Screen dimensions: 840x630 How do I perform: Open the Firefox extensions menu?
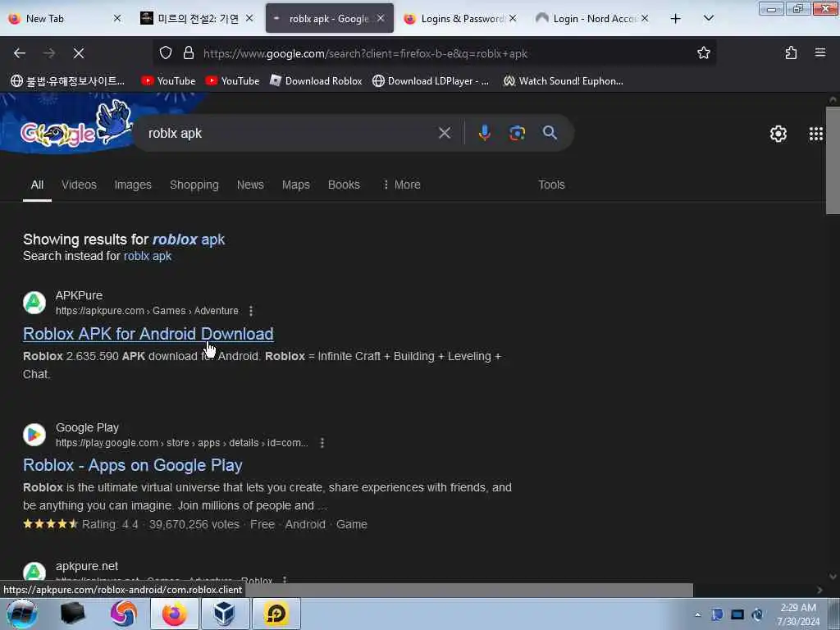(x=791, y=53)
